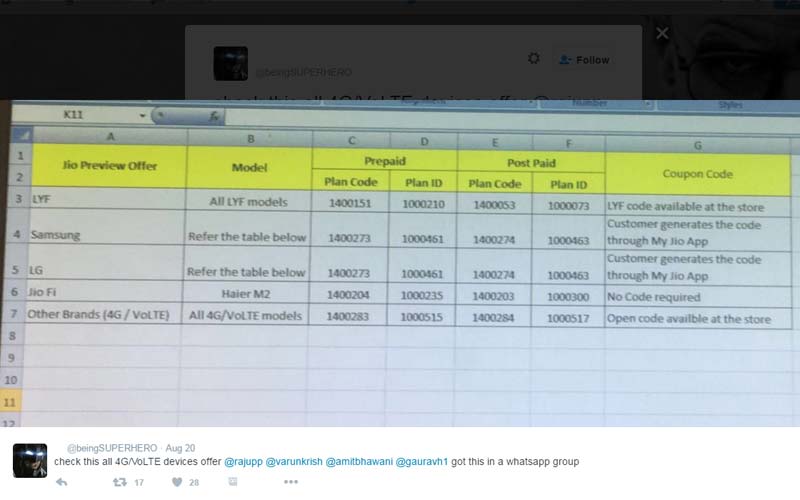Follow the @beingSUPERHERO account
Screen dimensions: 800x500
585,60
